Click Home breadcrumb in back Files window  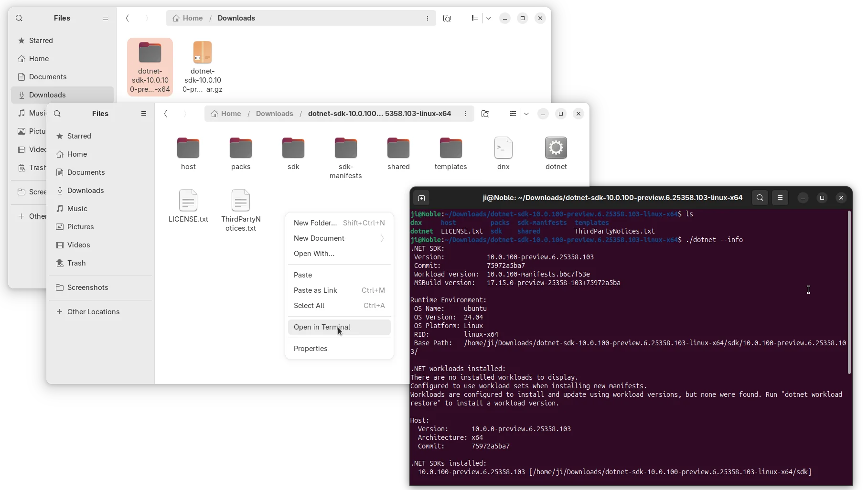pyautogui.click(x=188, y=18)
